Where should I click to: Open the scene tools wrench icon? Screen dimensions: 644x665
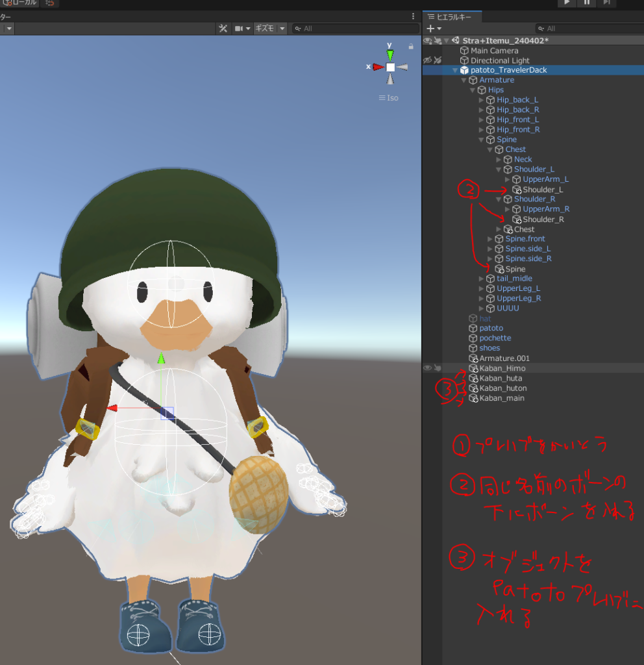point(223,29)
